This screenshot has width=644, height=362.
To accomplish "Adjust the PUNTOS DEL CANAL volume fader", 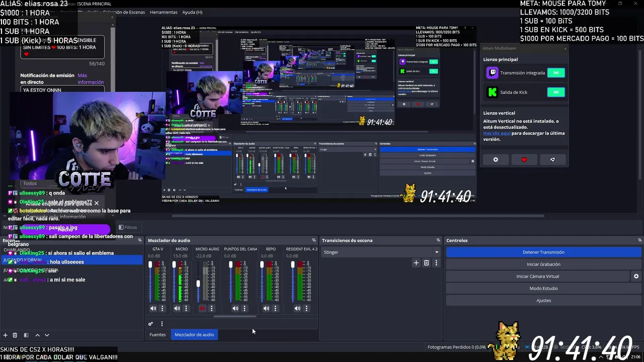I will [x=230, y=265].
